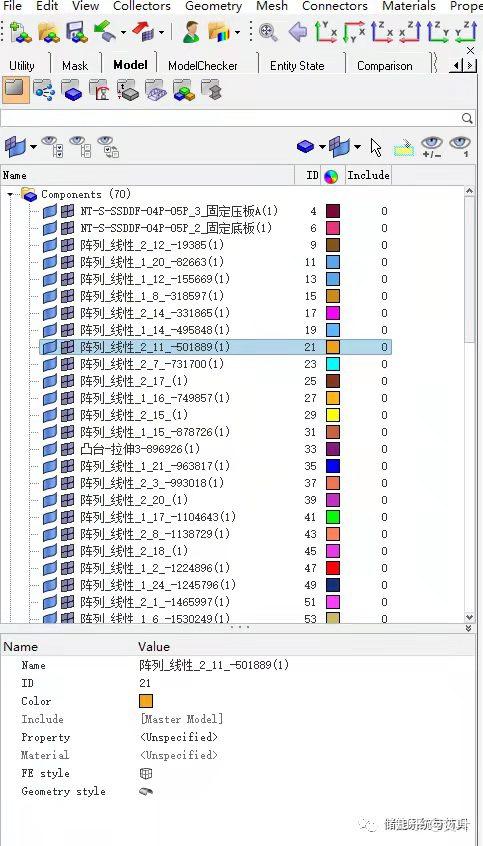
Task: Switch to the Utility tab
Action: (x=22, y=66)
